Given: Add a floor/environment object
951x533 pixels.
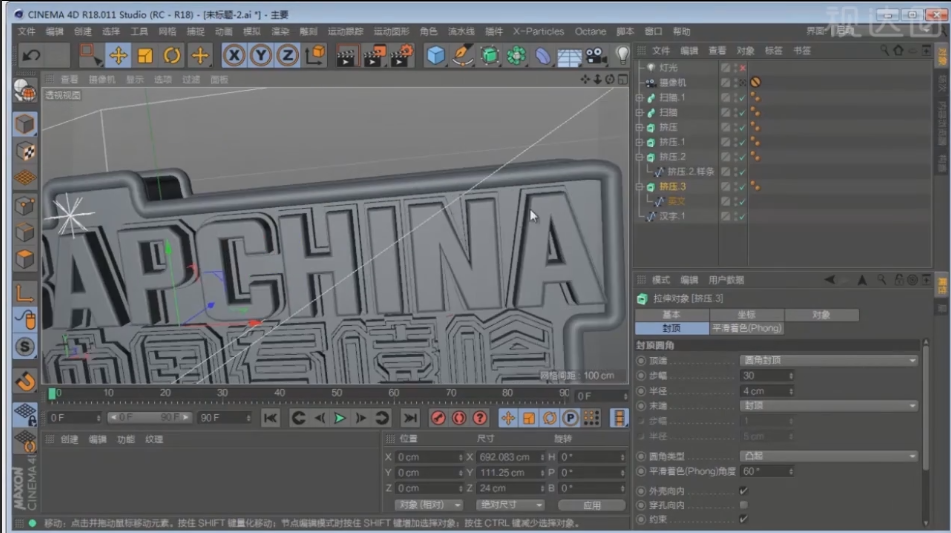Looking at the screenshot, I should pos(570,57).
